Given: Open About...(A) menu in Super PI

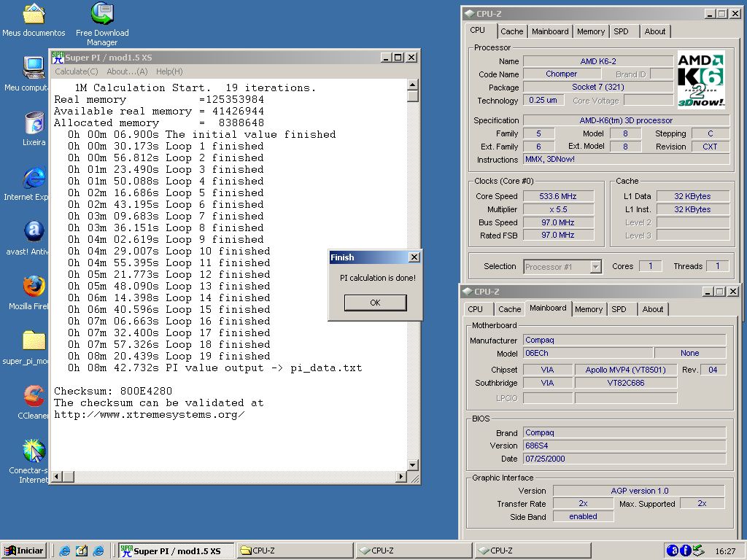Looking at the screenshot, I should pyautogui.click(x=127, y=71).
